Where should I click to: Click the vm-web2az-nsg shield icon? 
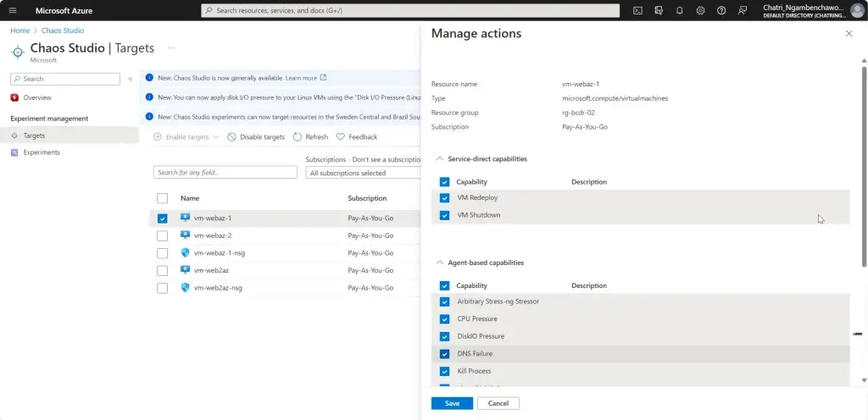[x=186, y=288]
